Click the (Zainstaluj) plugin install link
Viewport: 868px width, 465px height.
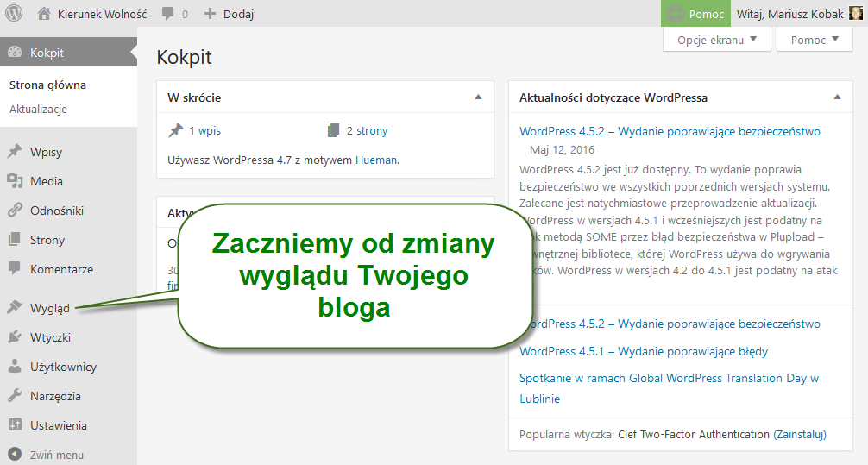coord(799,434)
